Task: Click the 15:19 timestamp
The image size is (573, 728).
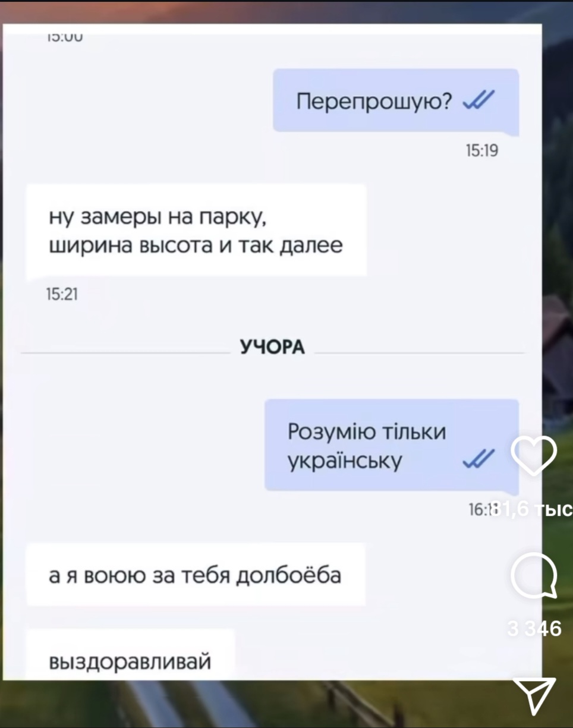Action: 482,152
